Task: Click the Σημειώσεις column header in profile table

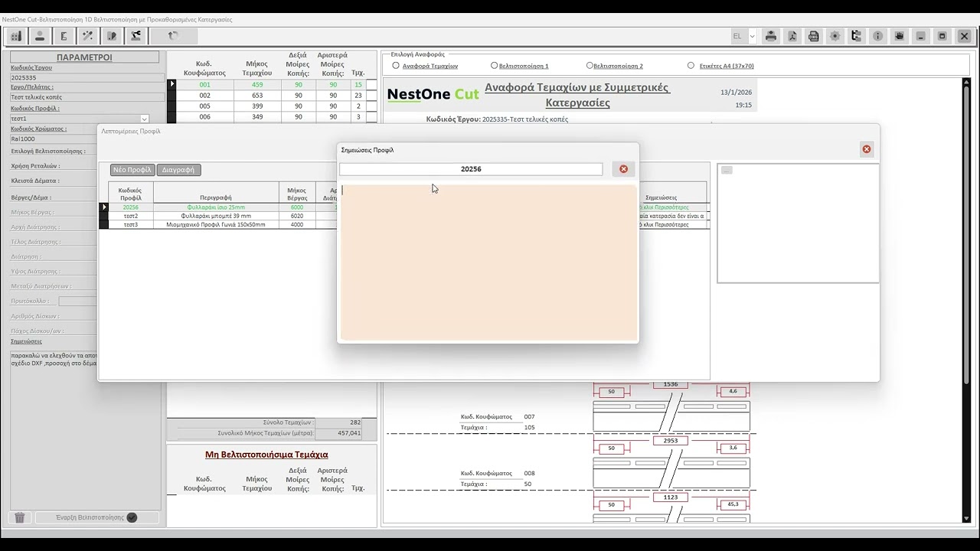Action: point(661,197)
